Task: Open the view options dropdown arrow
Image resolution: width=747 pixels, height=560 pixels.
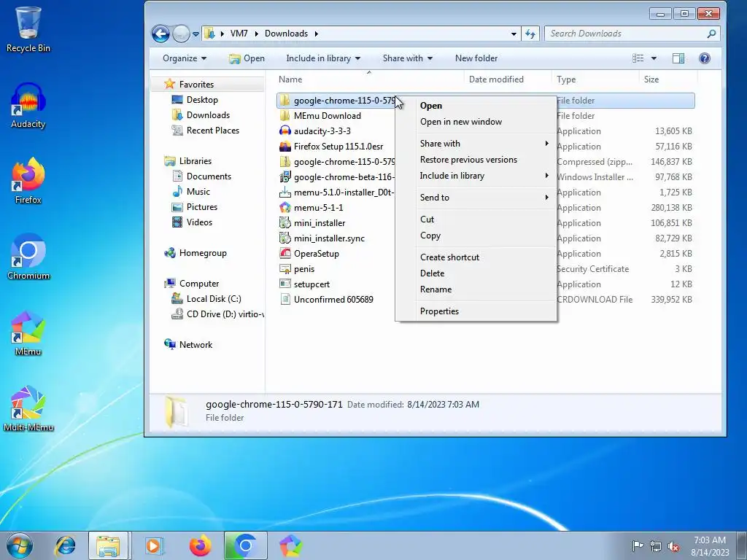Action: click(x=654, y=58)
